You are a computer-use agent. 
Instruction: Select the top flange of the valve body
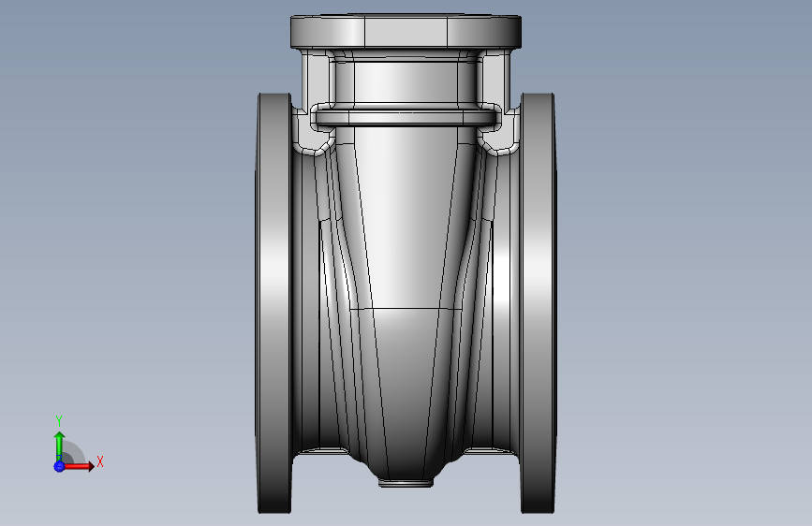click(406, 31)
